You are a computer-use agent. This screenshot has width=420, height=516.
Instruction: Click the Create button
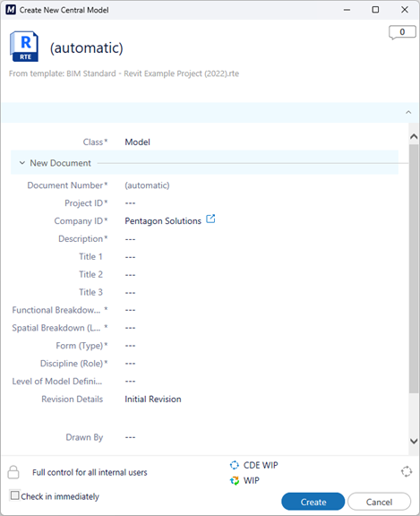coord(313,502)
